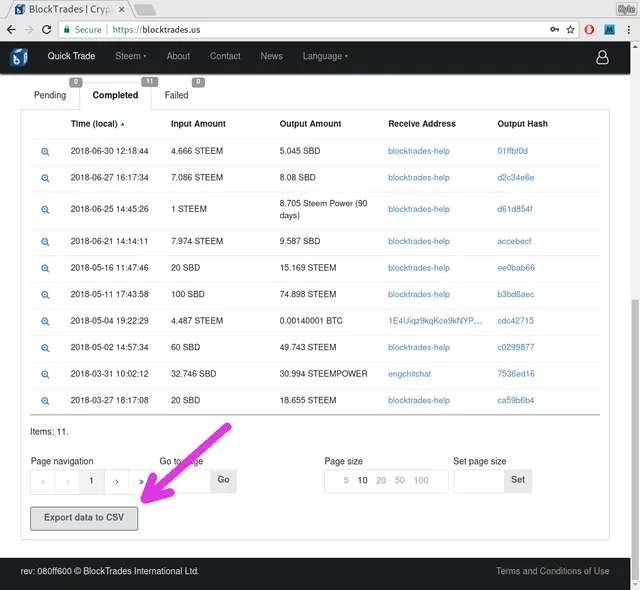Viewport: 640px width, 590px height.
Task: Open output hash 7536ed16 link
Action: [x=516, y=374]
